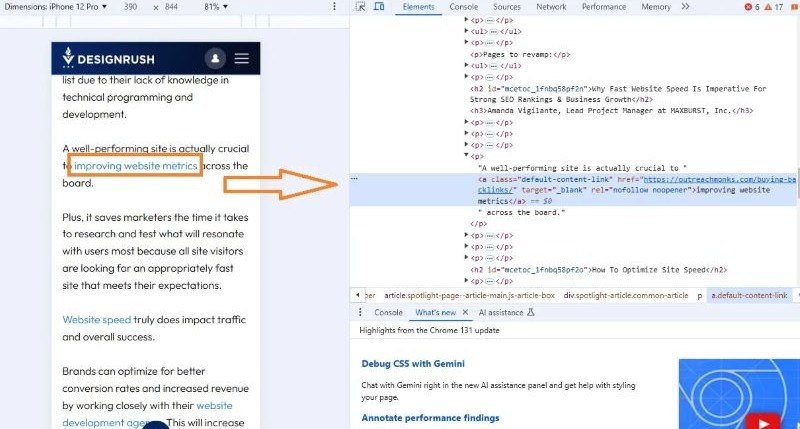Image resolution: width=800 pixels, height=429 pixels.
Task: Toggle the device toolbar icon
Action: click(379, 7)
